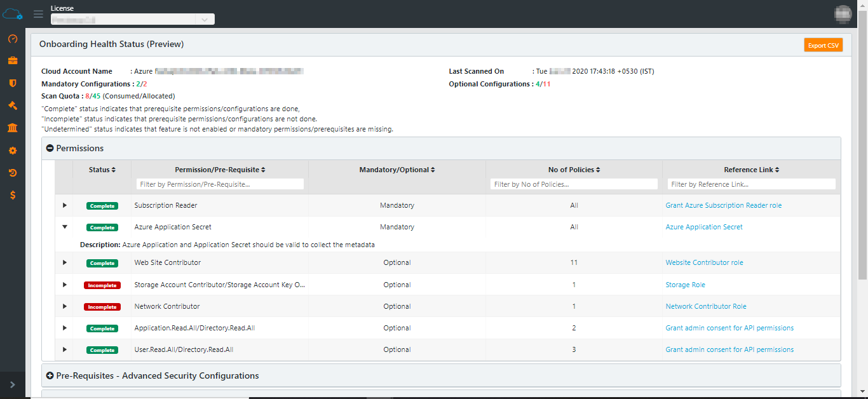Open billing via the dollar sidebar icon
The width and height of the screenshot is (868, 399).
pos(12,195)
